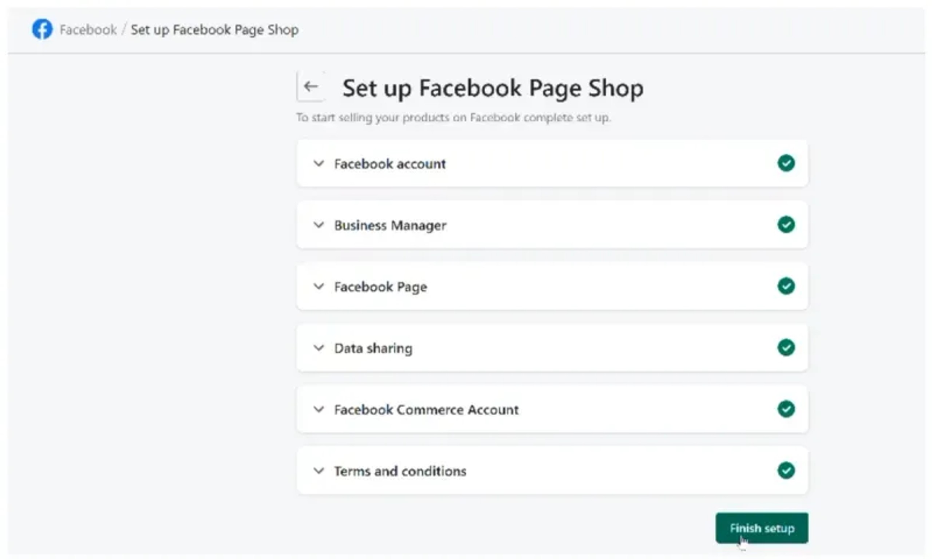Expand the Business Manager section chevron
Viewport: 932px width, 560px height.
[319, 225]
